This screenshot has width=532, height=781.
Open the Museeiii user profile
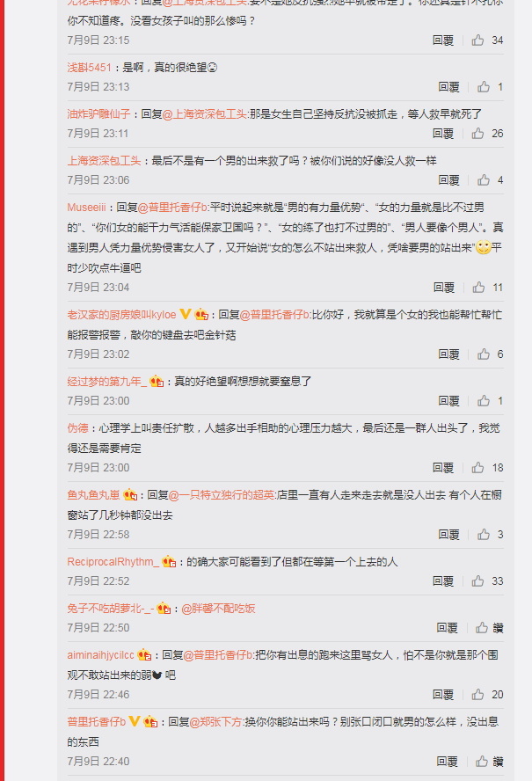(87, 208)
